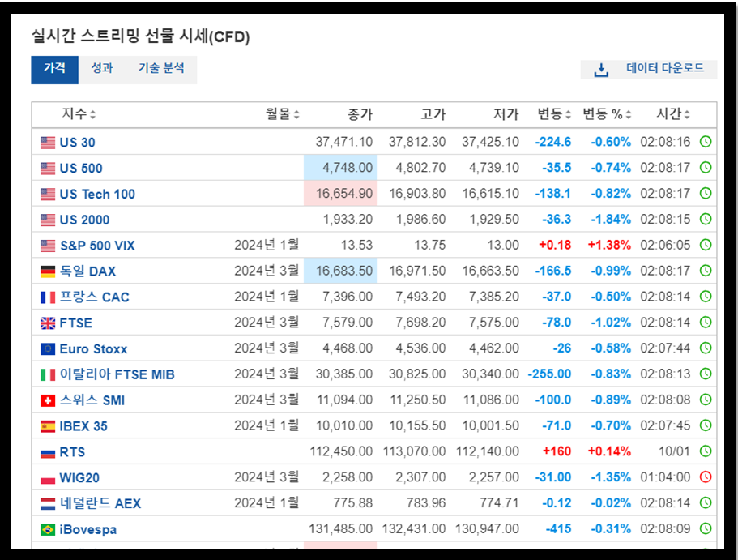Click the clock icon in S&P 500 VIX row
This screenshot has height=560, width=738.
[706, 245]
